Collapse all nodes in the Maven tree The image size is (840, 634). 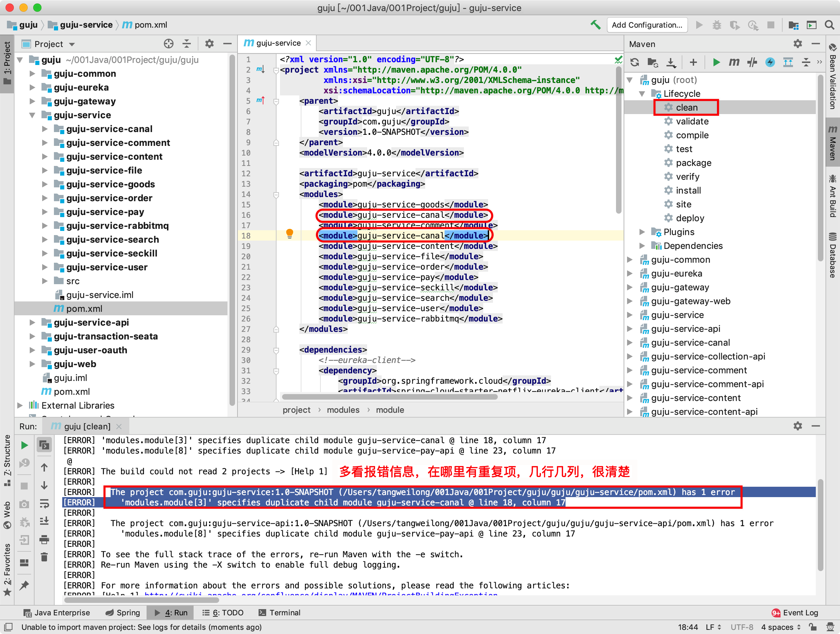pos(806,62)
